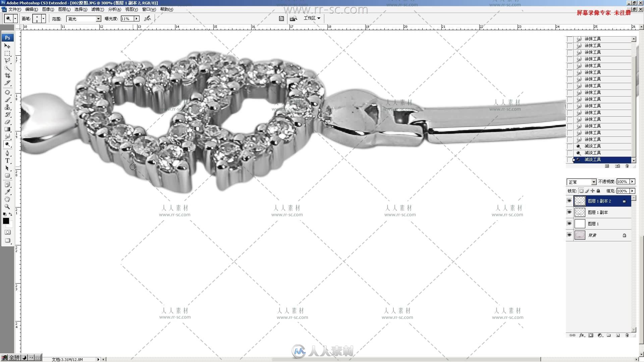Select the Eraser tool
Viewport: 644px width, 362px height.
(7, 122)
